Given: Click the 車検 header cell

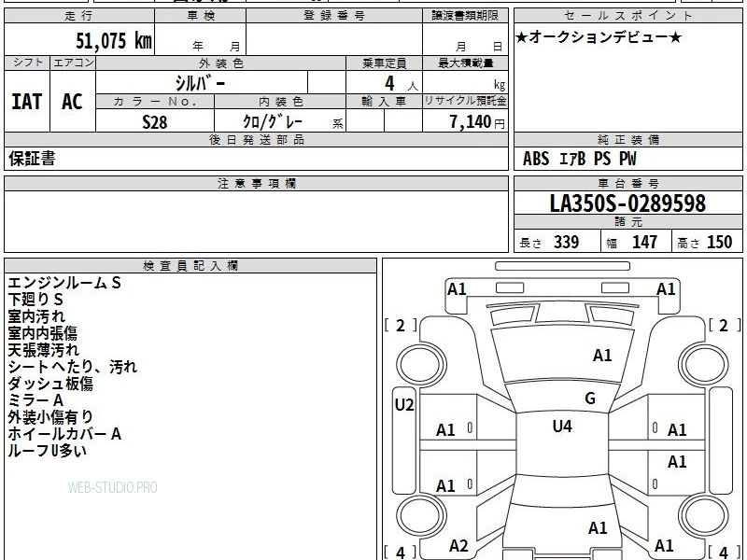Looking at the screenshot, I should pyautogui.click(x=201, y=16).
